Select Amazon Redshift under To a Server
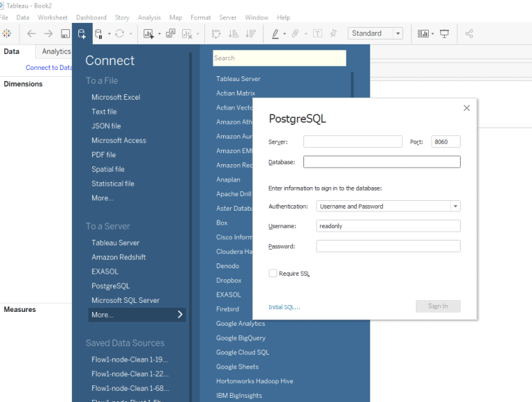The width and height of the screenshot is (532, 402). pos(118,257)
